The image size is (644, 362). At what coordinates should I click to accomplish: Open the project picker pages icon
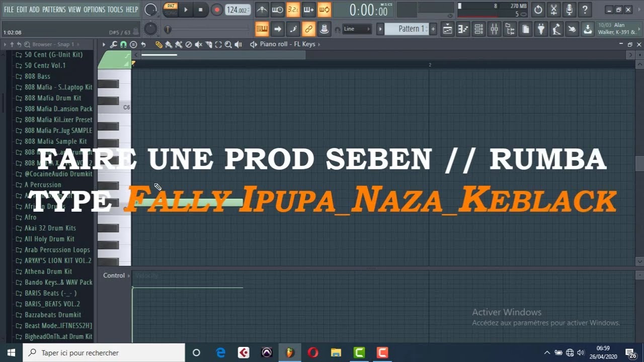pyautogui.click(x=525, y=29)
